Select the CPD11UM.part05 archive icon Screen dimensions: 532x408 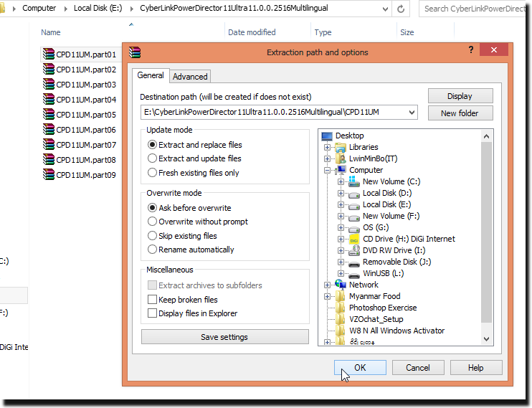click(49, 115)
